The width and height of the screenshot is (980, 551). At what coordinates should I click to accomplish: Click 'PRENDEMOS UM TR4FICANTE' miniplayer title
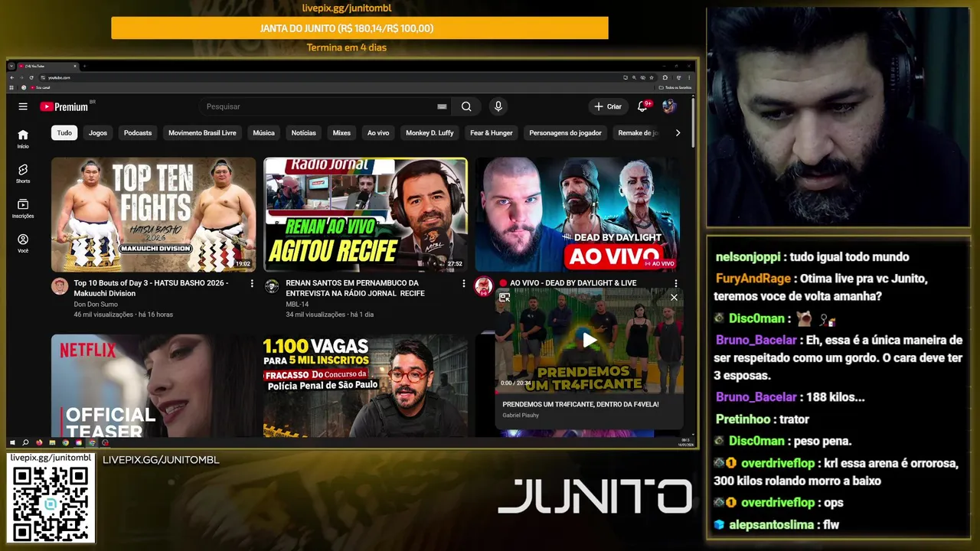(x=580, y=404)
